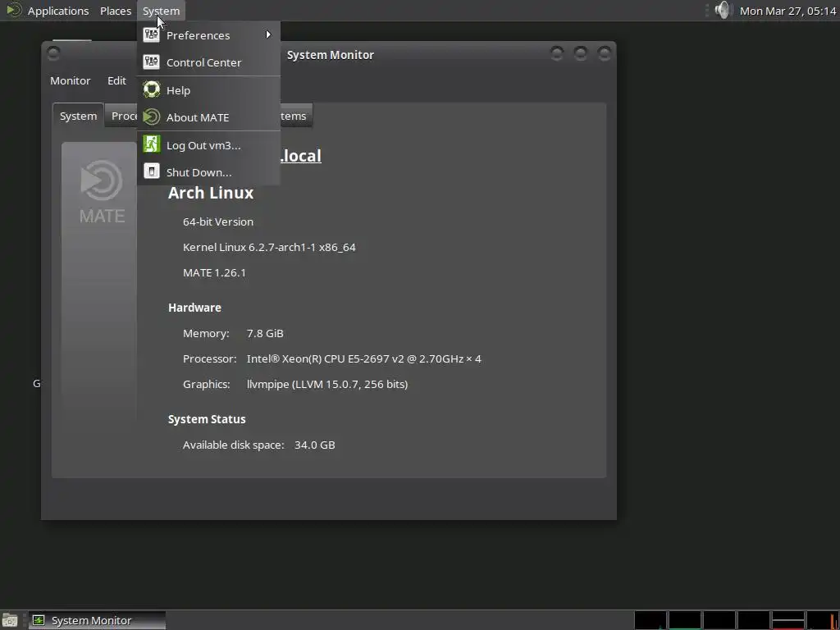Open System Monitor's Edit menu
This screenshot has height=630, width=840.
[116, 80]
